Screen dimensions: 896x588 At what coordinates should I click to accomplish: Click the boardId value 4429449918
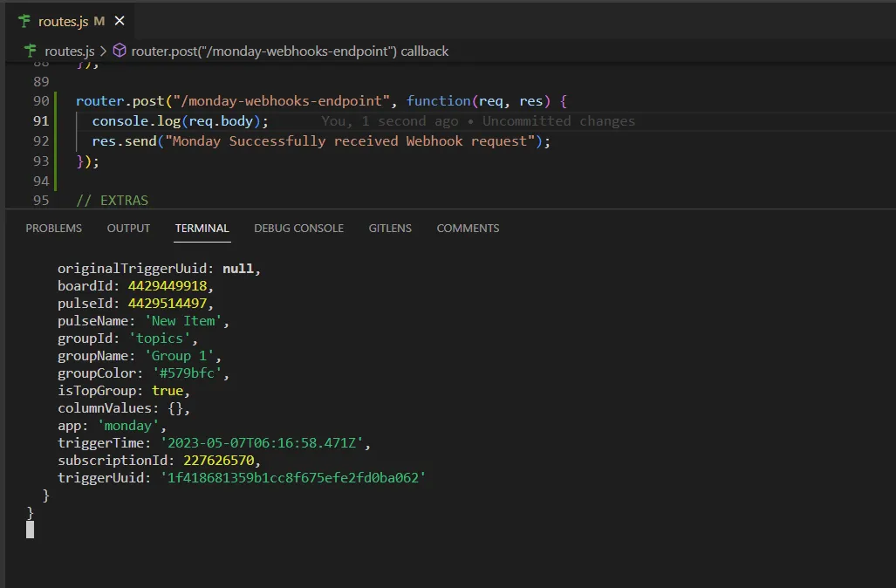(168, 286)
